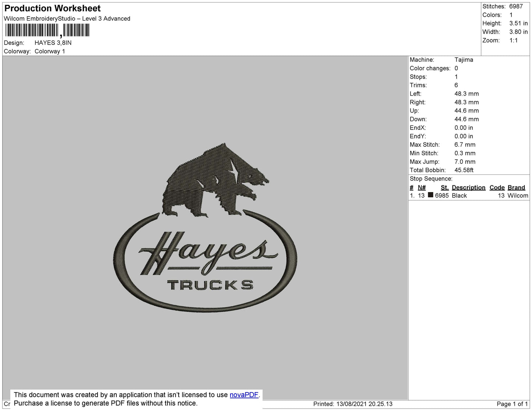Click the Production Worksheet title
This screenshot has height=411, width=532.
coord(52,8)
